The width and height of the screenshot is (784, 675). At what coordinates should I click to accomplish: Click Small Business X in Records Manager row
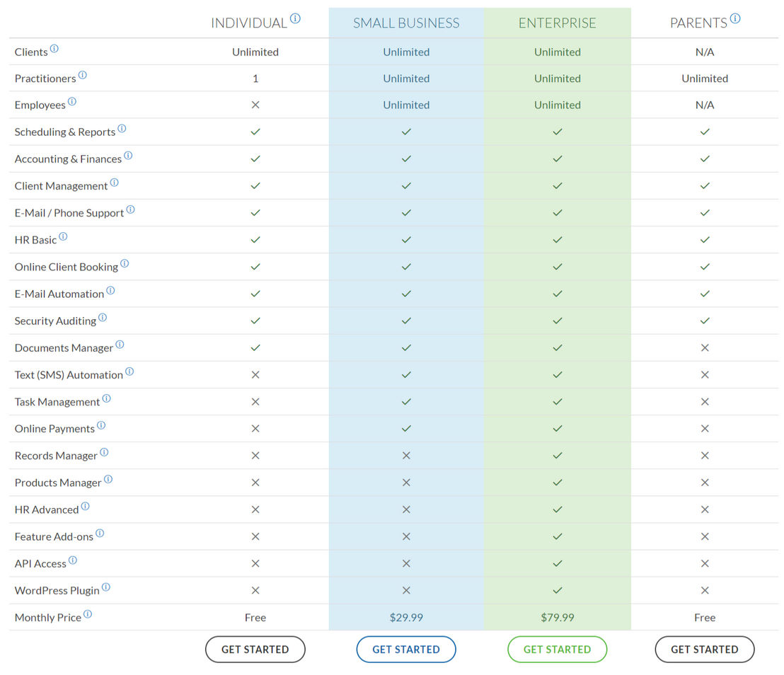point(406,456)
